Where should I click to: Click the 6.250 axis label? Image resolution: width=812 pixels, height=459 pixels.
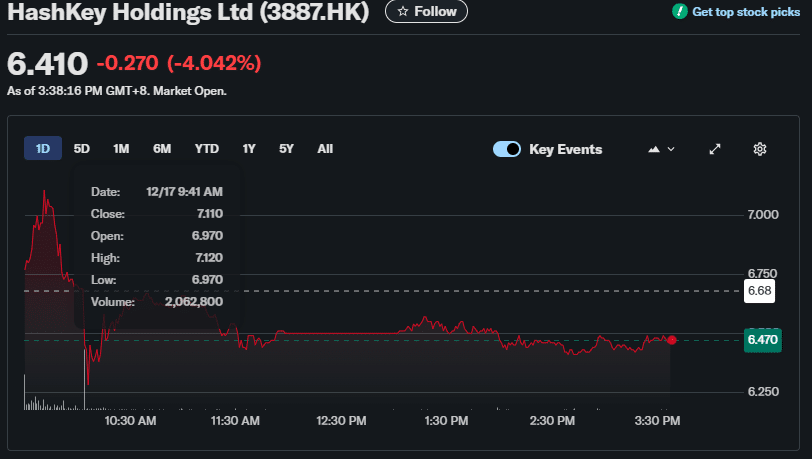click(763, 392)
